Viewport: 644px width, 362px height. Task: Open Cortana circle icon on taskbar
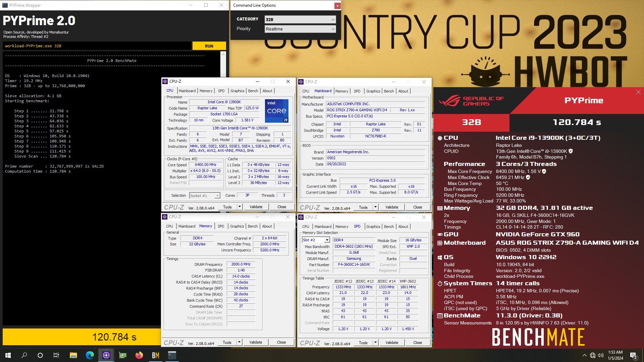tap(40, 355)
